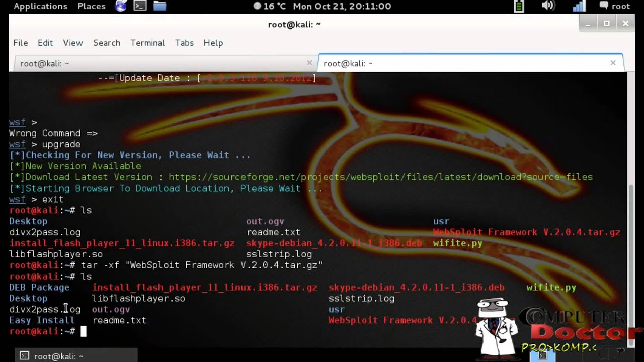Open the Search menu

tap(107, 43)
